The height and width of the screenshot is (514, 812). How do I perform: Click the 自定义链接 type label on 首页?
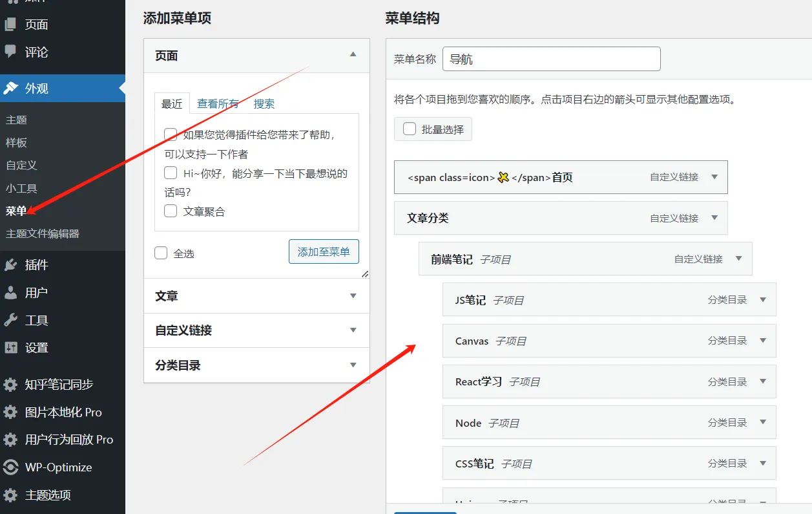coord(674,177)
